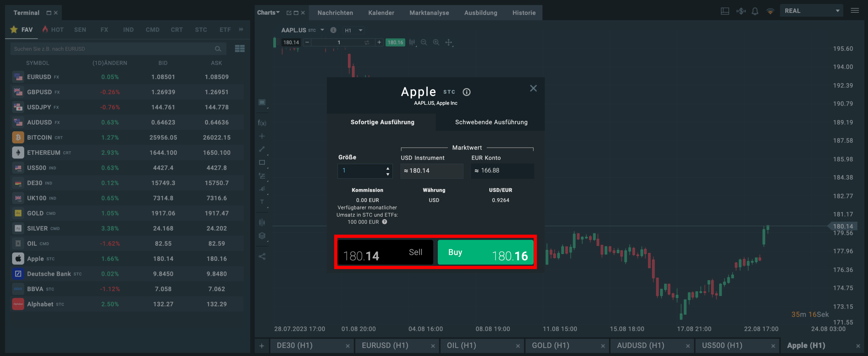This screenshot has width=868, height=356.
Task: Toggle the market watch grid view icon
Action: coord(240,49)
